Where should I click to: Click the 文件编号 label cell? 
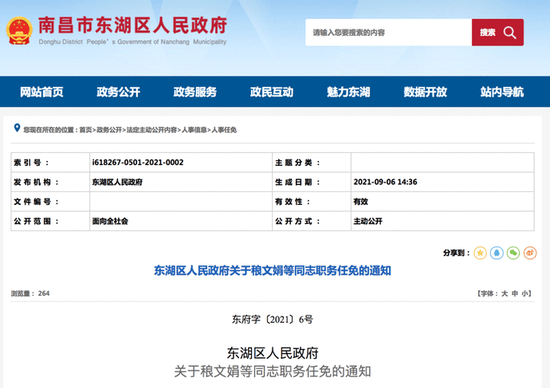click(x=50, y=202)
